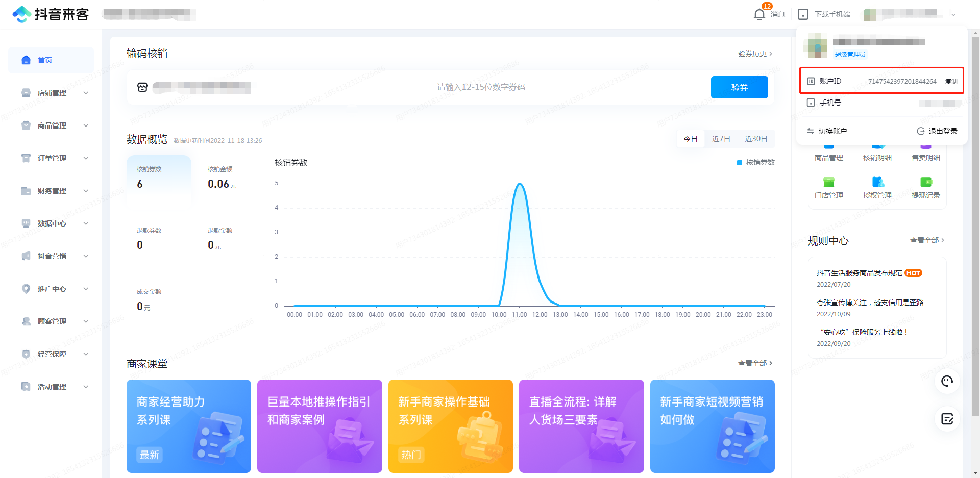This screenshot has height=478, width=980.
Task: Collapse the account dropdown arrow at top right
Action: [953, 15]
